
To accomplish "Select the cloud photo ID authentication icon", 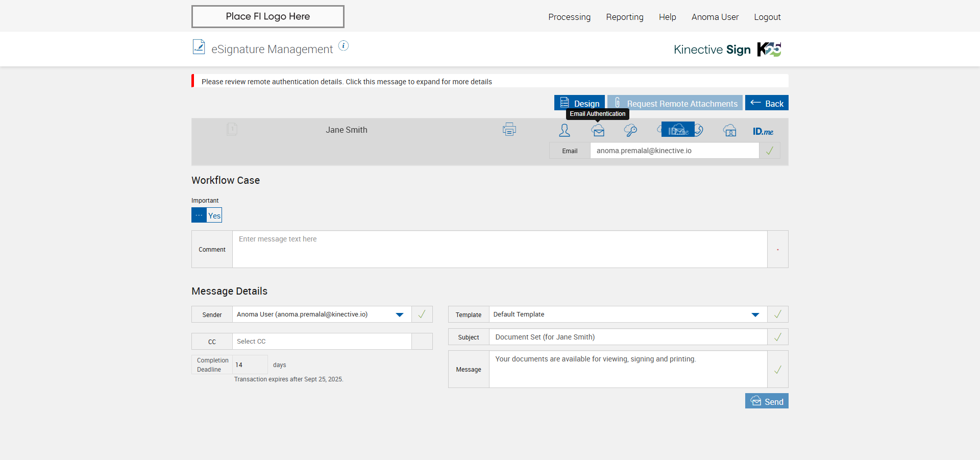I will [729, 131].
